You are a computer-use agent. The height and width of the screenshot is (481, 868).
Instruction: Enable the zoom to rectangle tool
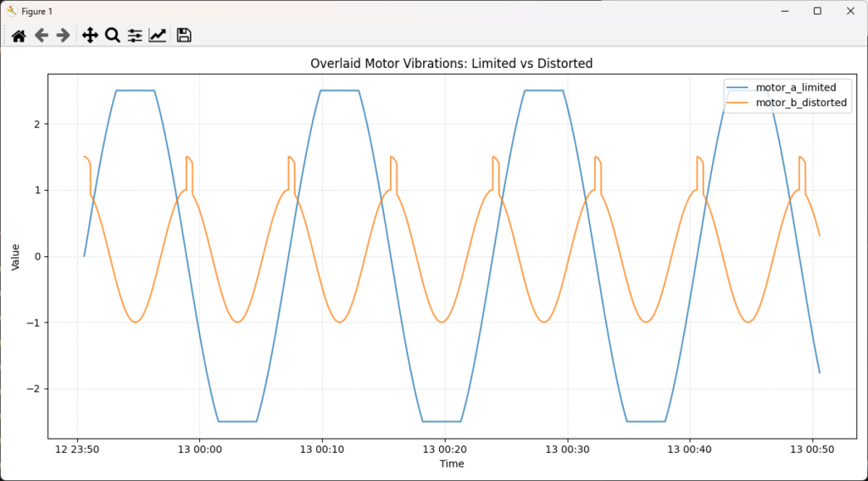112,35
